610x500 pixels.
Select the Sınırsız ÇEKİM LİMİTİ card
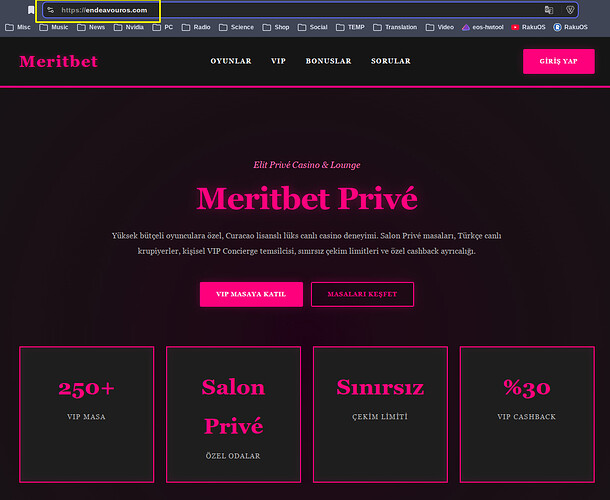380,414
